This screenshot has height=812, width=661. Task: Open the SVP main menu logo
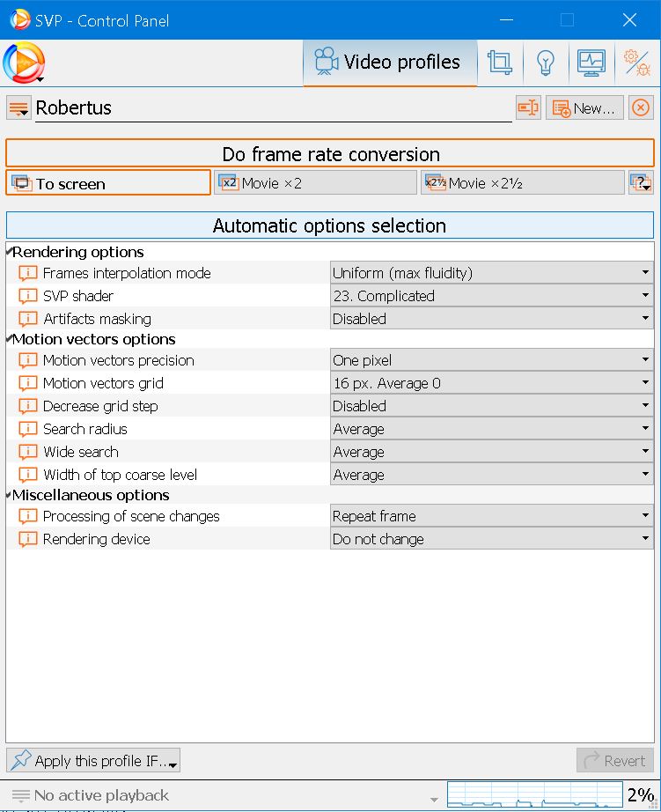24,63
